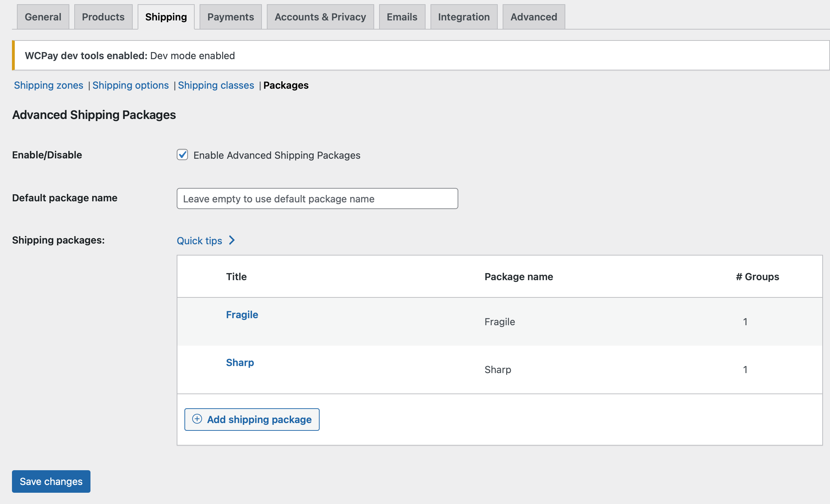
Task: Select the Packages subsection
Action: tap(286, 85)
